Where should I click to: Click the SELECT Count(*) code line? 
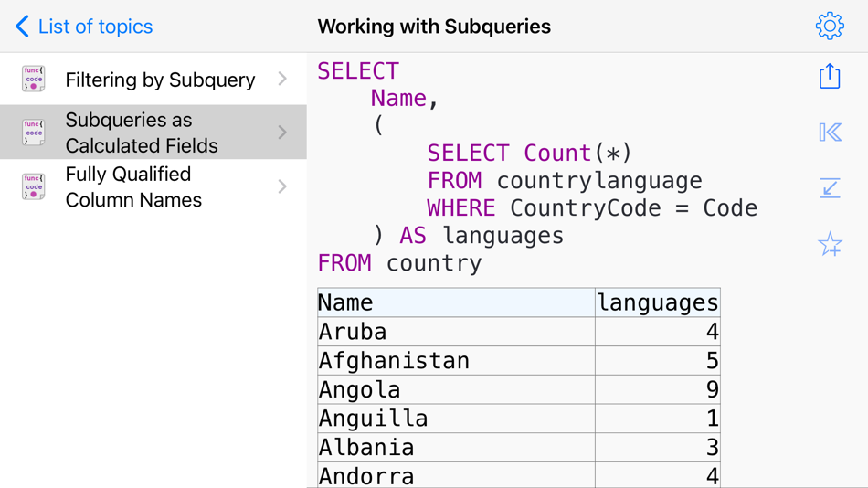coord(529,153)
